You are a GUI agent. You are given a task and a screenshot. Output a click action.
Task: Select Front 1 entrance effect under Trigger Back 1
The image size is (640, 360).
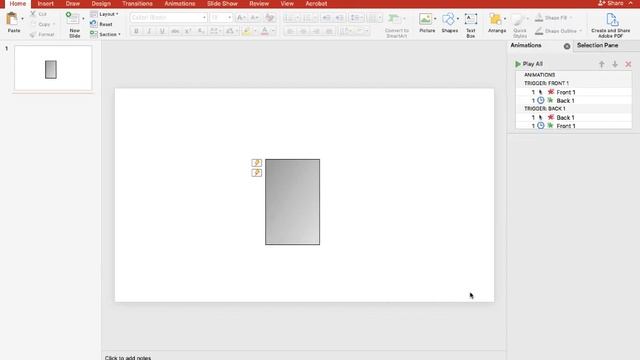point(573,126)
